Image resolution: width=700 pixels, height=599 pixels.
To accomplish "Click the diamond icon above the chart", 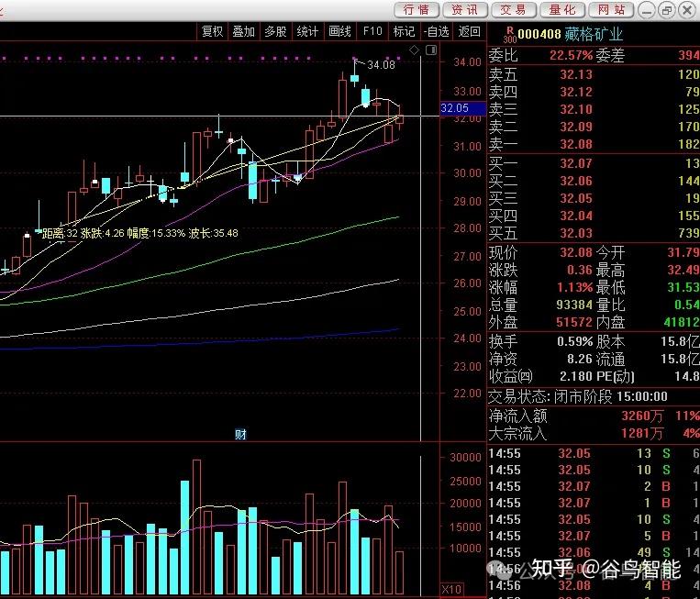I will [x=414, y=49].
